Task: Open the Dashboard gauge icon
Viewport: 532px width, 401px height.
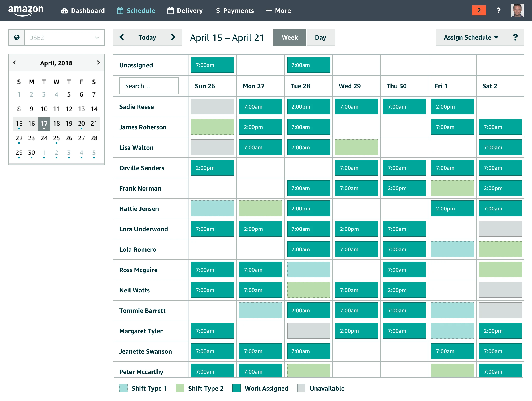Action: coord(64,11)
